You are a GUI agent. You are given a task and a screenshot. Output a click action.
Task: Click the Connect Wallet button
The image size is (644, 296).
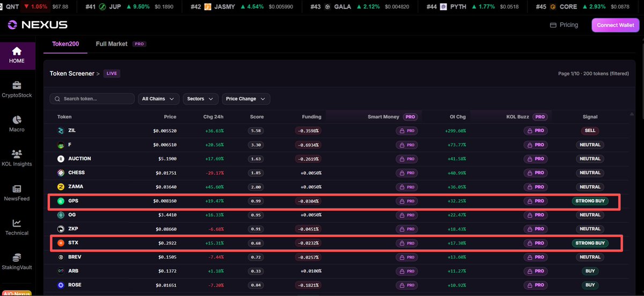pyautogui.click(x=616, y=25)
